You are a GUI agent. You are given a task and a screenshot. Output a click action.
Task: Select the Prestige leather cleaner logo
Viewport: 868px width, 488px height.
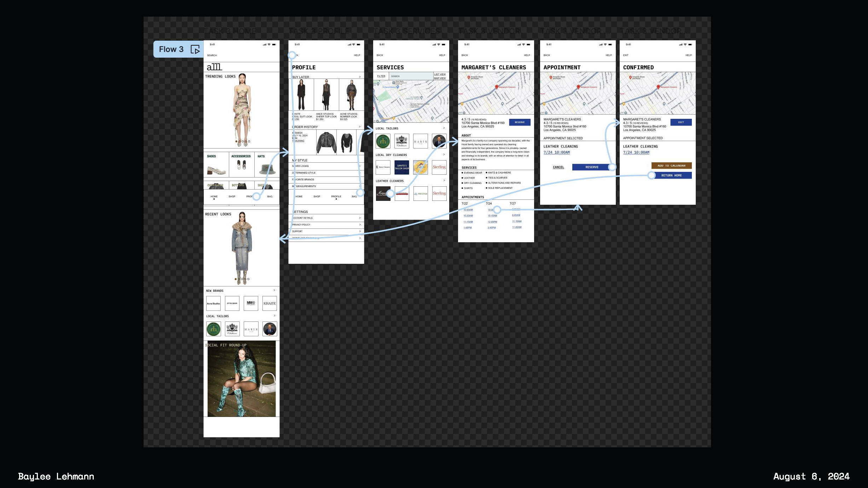pos(421,194)
